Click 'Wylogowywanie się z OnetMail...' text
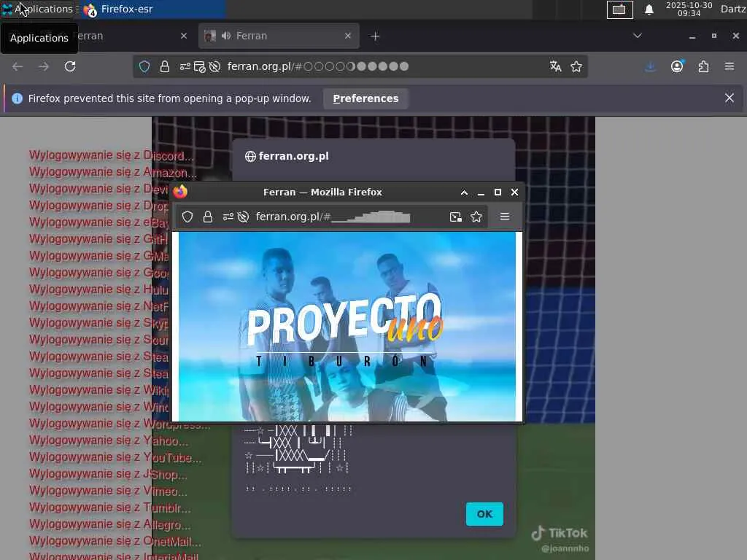This screenshot has height=560, width=747. 115,542
